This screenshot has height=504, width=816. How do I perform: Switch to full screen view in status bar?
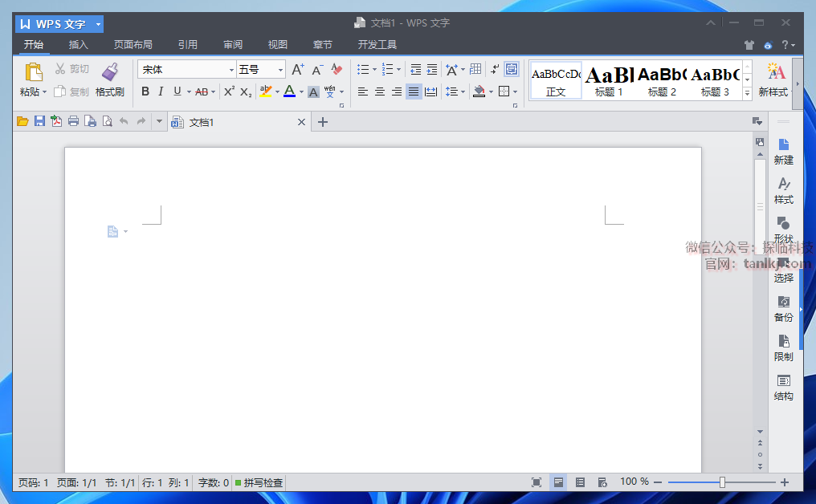point(537,482)
